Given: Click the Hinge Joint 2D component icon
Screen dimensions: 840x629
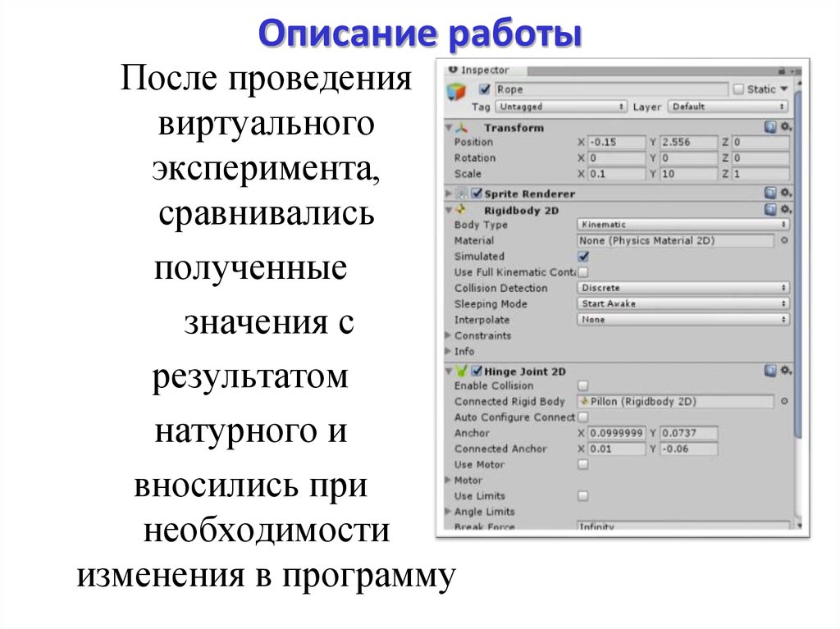Looking at the screenshot, I should [x=461, y=371].
